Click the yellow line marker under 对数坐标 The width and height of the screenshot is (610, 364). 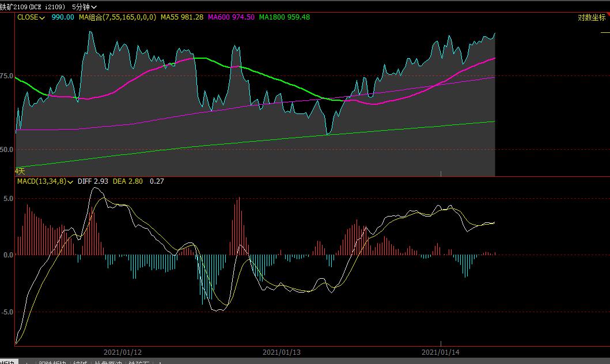coord(605,33)
